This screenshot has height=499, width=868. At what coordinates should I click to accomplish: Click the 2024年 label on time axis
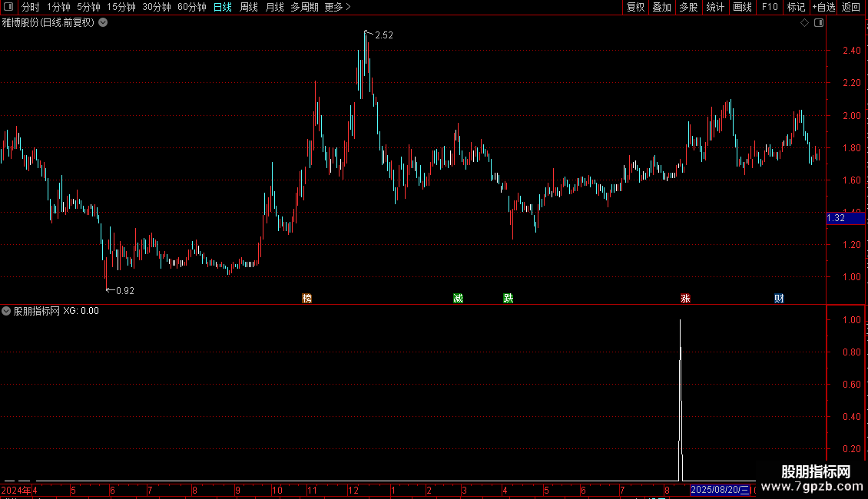15,490
